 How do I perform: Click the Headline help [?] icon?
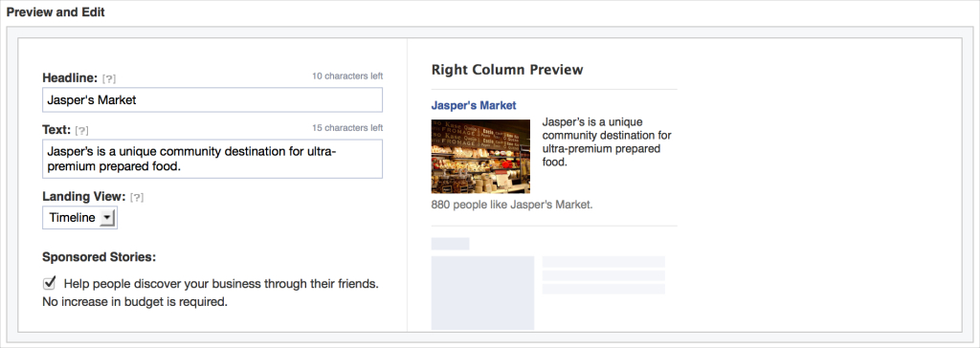pos(109,78)
